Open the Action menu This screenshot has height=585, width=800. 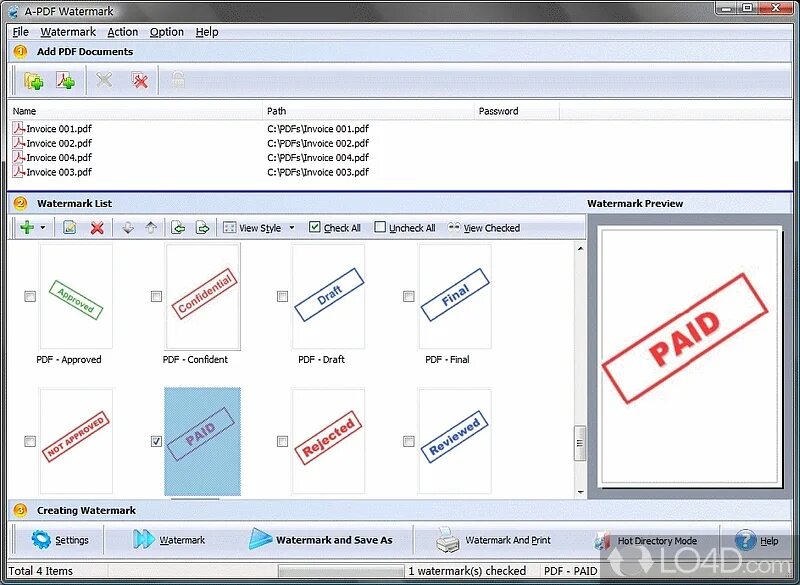point(122,32)
